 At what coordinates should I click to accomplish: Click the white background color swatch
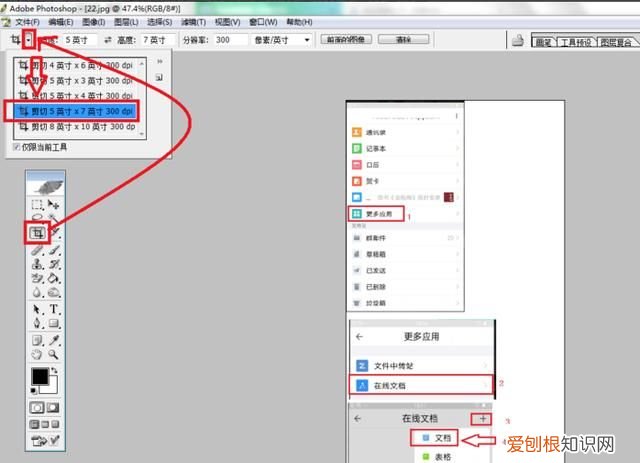pyautogui.click(x=51, y=387)
